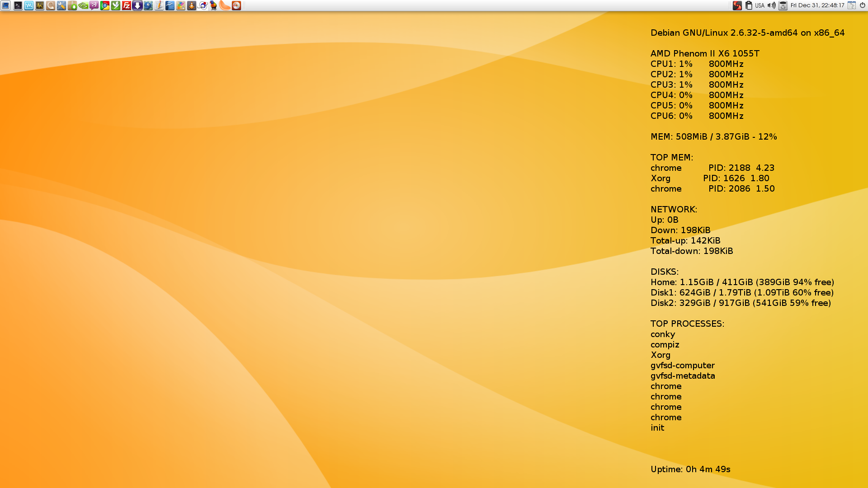Open the NVIDIA settings launcher
Viewport: 868px width, 488px height.
[83, 5]
